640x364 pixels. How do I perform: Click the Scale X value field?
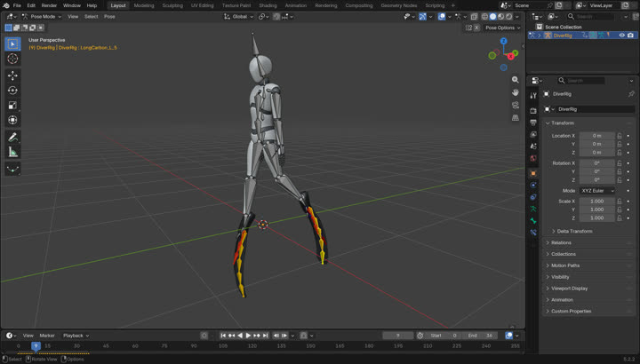[597, 202]
